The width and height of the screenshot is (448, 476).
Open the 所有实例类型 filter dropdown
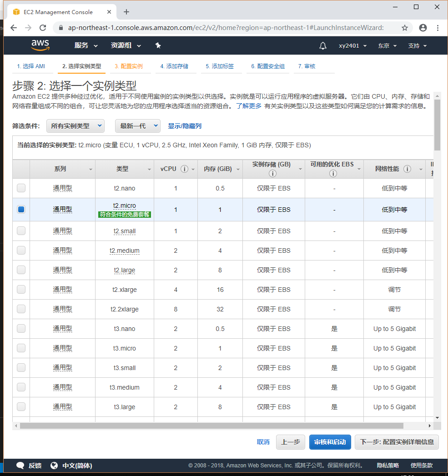click(76, 125)
